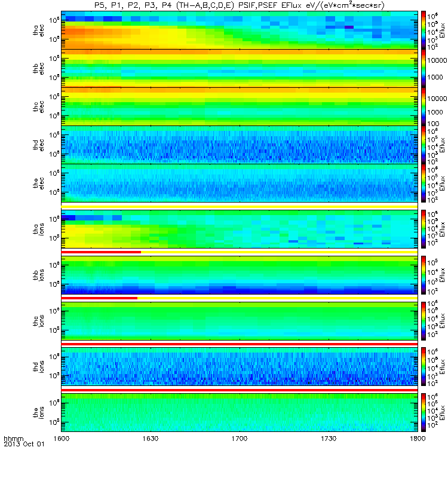Click the "thd ions" axis label
Viewport: 448px width, 478px height.
pyautogui.click(x=38, y=366)
